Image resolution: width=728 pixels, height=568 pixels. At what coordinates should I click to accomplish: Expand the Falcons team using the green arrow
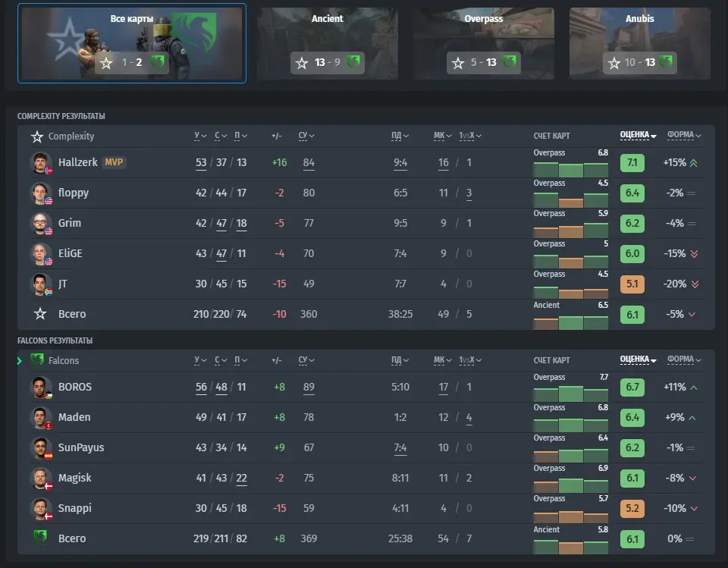click(20, 361)
